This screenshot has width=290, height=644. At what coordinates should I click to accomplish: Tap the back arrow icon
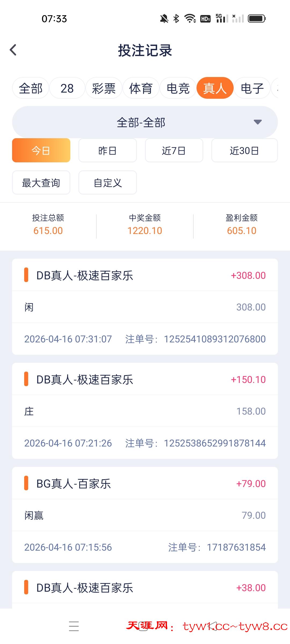[x=13, y=50]
